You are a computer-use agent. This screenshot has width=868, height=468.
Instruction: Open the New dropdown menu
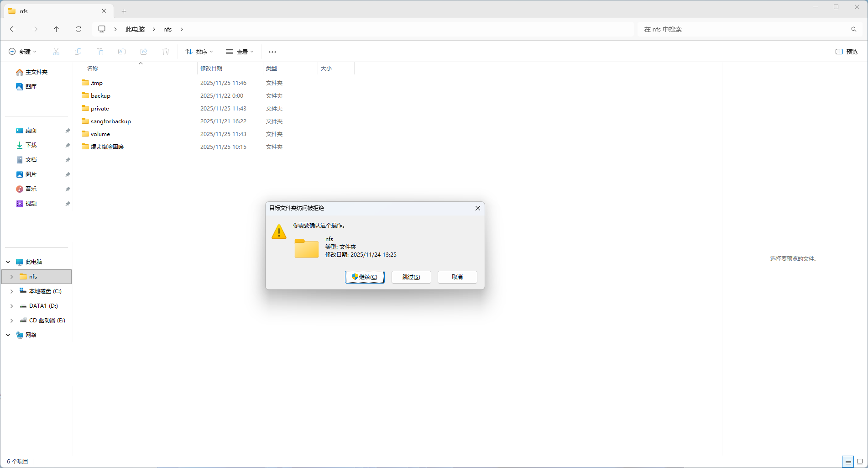click(22, 52)
